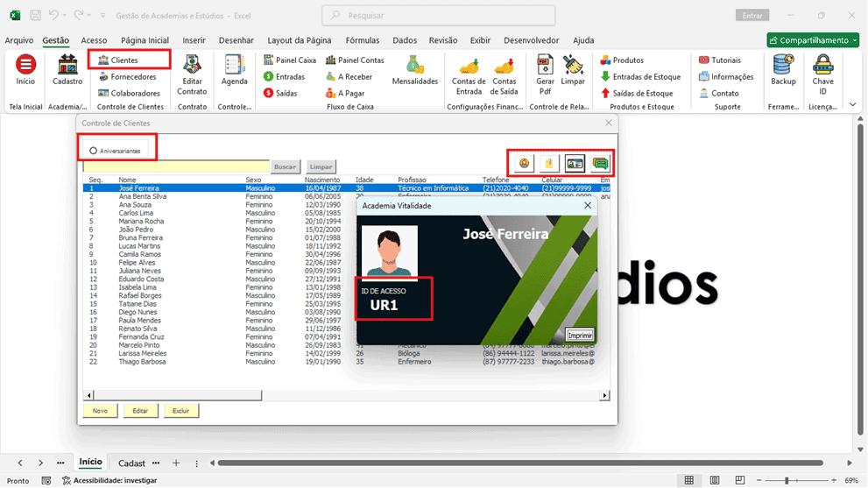Adjust the zoom slider in the status bar
The height and width of the screenshot is (488, 868).
click(786, 480)
